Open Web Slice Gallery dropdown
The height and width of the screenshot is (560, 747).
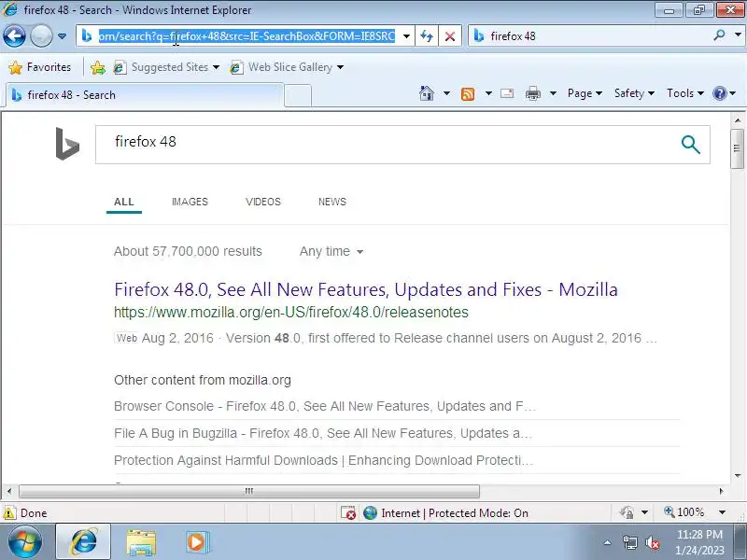tap(287, 67)
